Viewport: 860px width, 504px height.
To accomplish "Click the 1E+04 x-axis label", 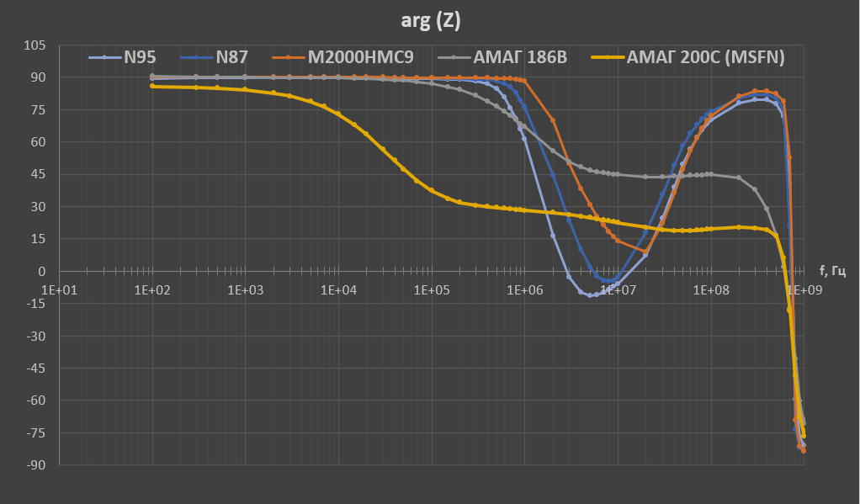I will [338, 290].
